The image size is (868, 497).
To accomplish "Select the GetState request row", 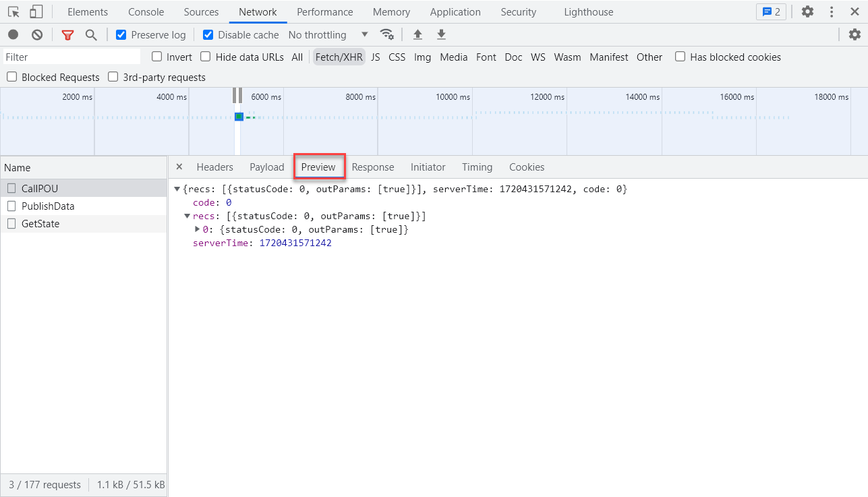I will pos(84,223).
